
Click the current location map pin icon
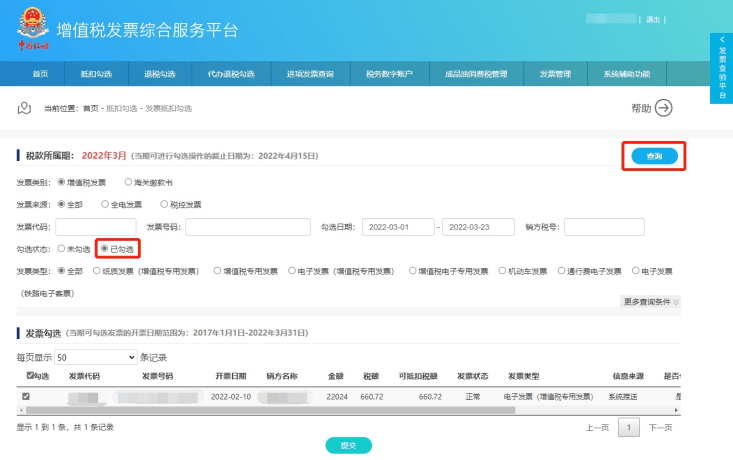(x=27, y=108)
